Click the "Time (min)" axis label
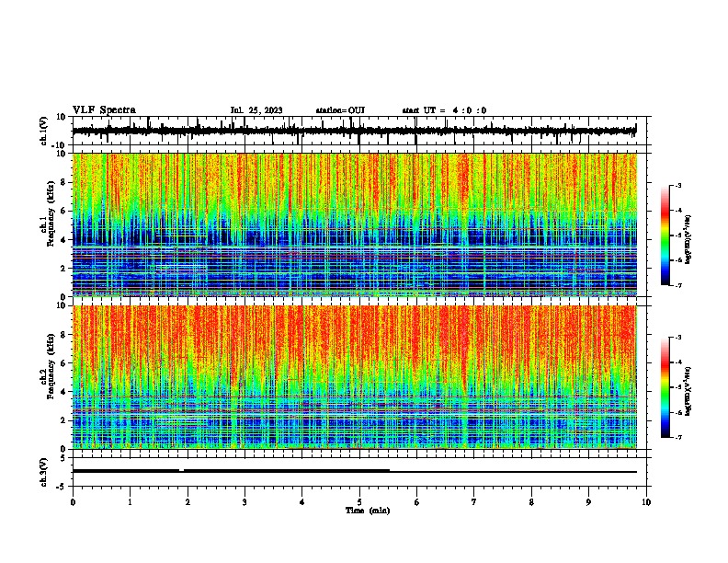The image size is (728, 563). (x=368, y=511)
